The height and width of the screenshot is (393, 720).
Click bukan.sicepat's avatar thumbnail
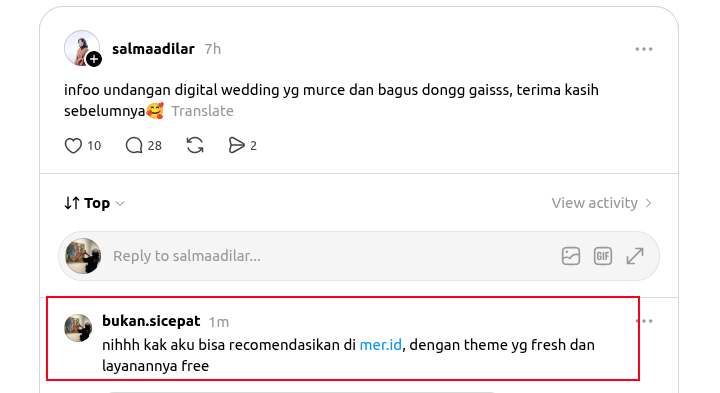pos(78,328)
